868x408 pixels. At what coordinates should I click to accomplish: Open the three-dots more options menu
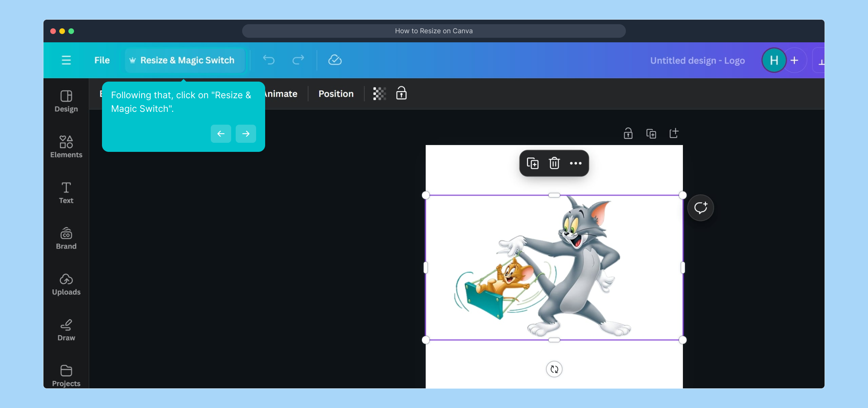click(x=575, y=163)
